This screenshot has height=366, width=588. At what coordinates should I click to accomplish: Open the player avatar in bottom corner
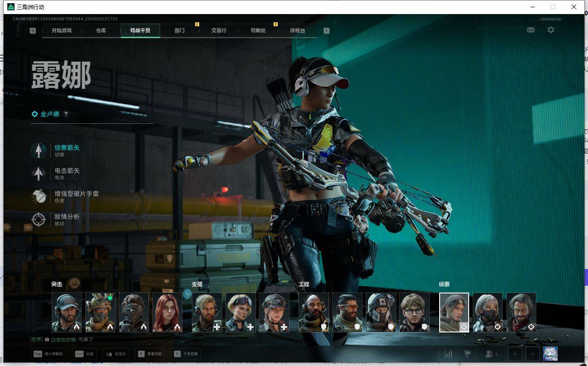pos(550,354)
